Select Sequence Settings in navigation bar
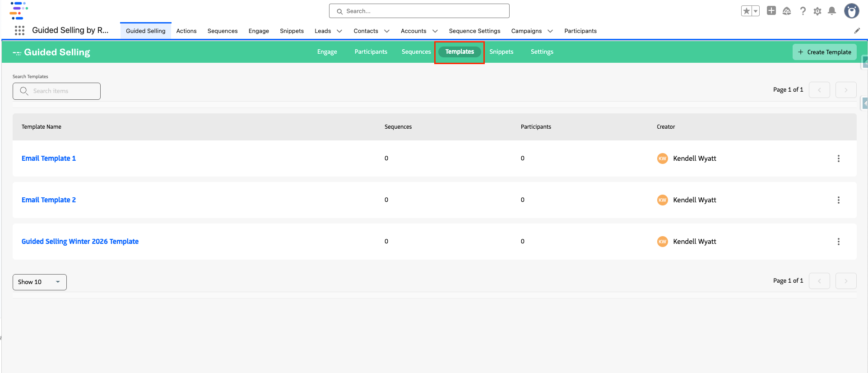 (474, 31)
